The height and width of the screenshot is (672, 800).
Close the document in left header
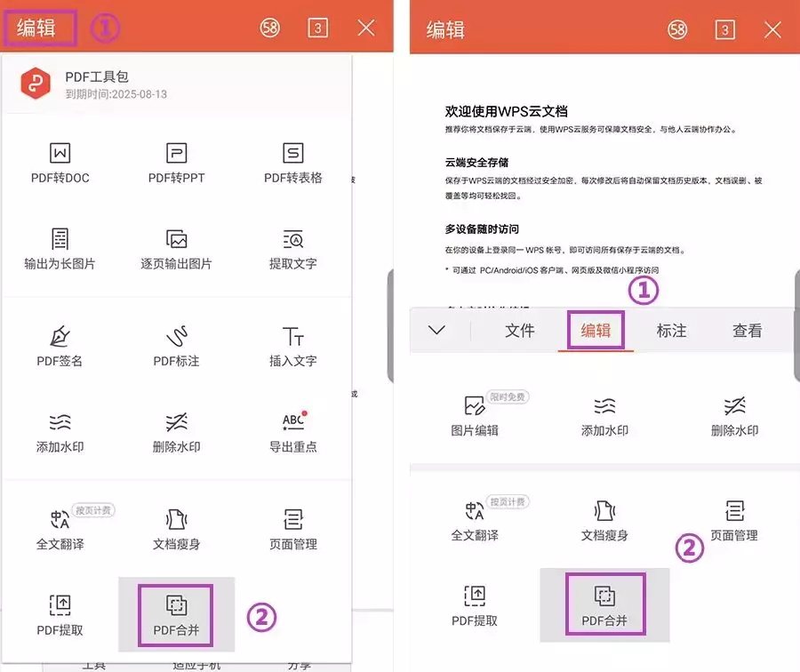(366, 28)
